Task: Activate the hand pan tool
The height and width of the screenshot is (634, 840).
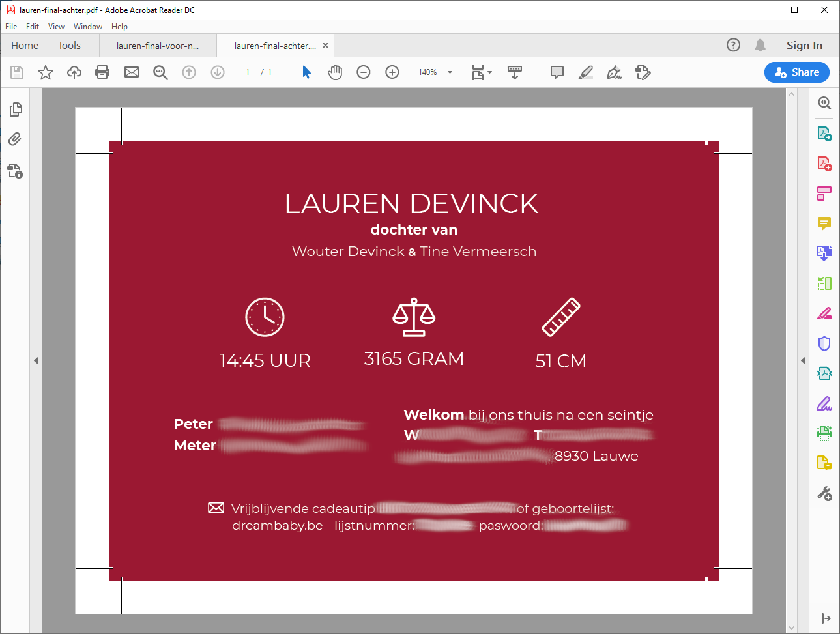Action: point(335,72)
